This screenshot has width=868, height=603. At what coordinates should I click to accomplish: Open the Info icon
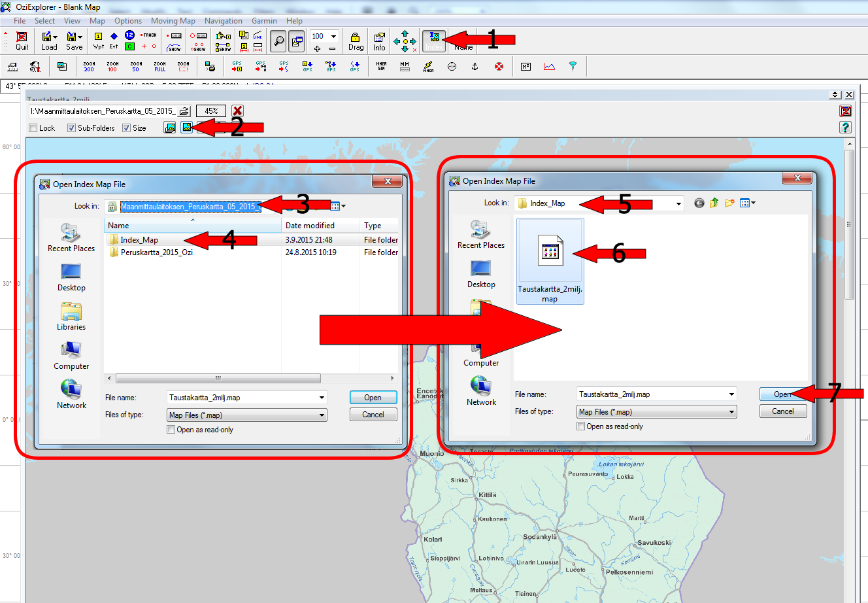pos(379,41)
